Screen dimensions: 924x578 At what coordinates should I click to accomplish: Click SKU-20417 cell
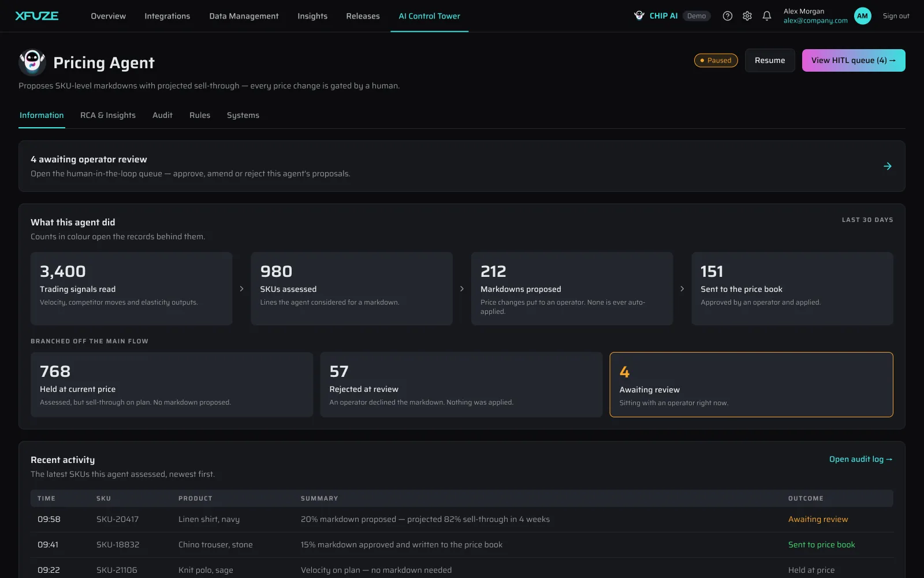117,519
